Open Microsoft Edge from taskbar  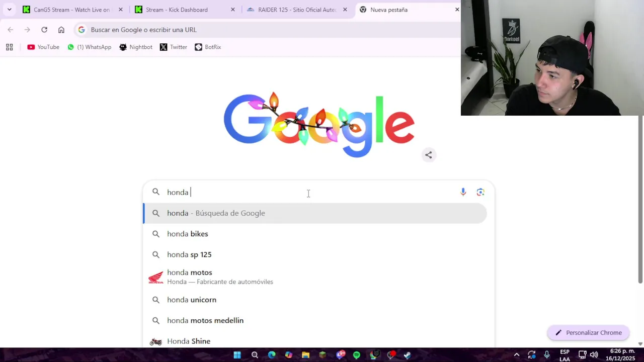[272, 355]
